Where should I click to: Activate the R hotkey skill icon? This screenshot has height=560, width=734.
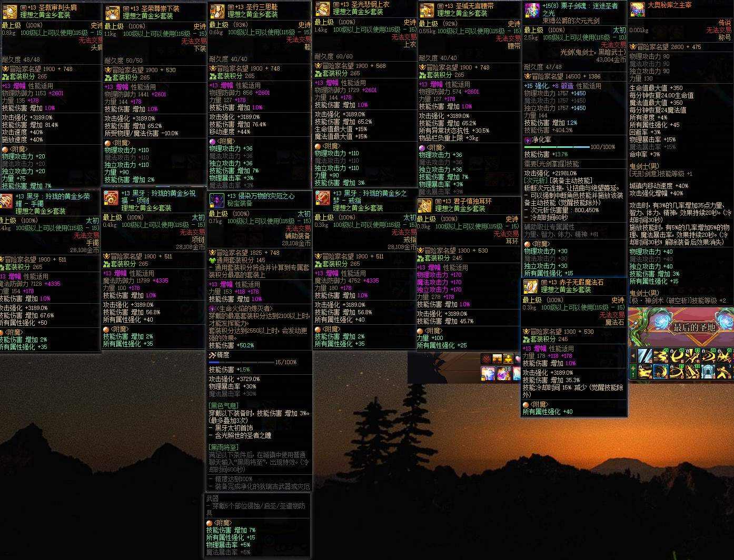coord(692,356)
